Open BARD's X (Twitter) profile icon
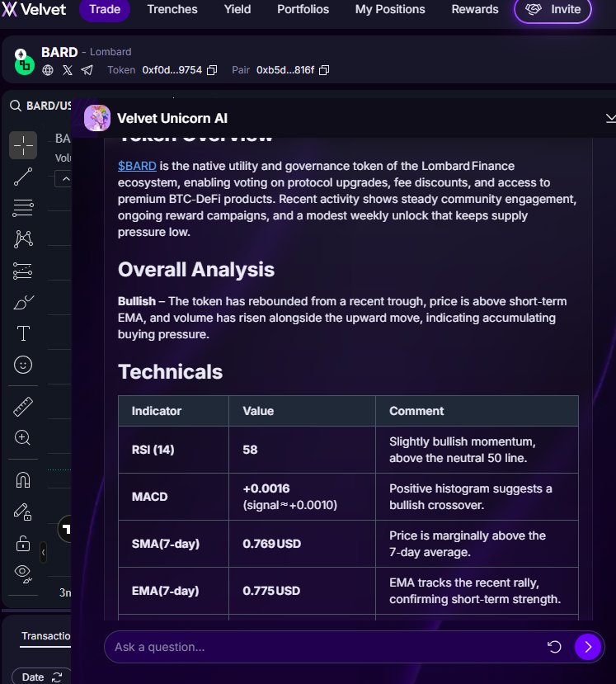616x684 pixels. coord(68,70)
